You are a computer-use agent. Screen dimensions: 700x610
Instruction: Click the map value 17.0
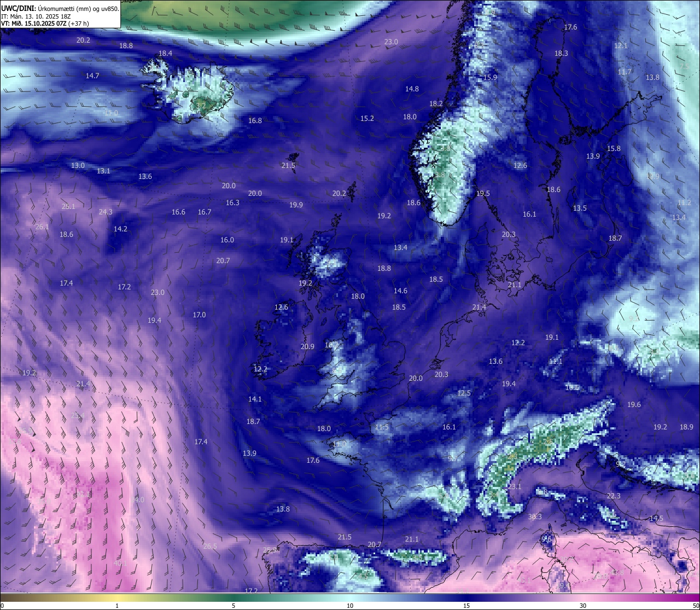click(199, 315)
